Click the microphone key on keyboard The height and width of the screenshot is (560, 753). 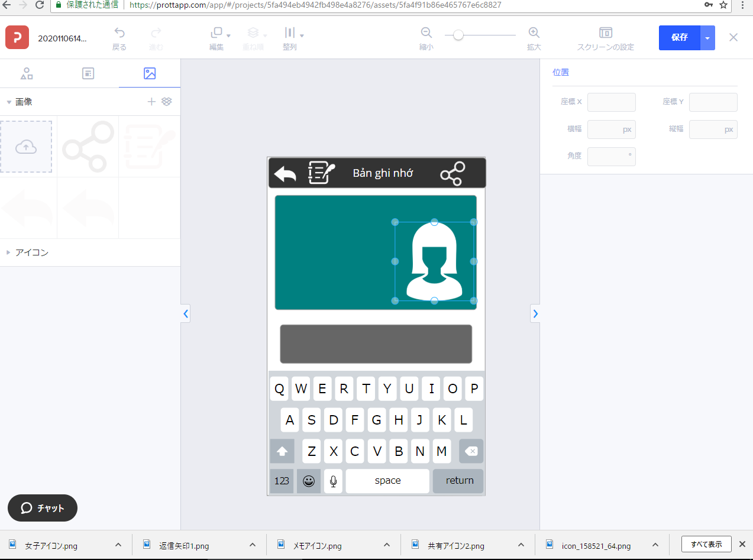pyautogui.click(x=333, y=481)
